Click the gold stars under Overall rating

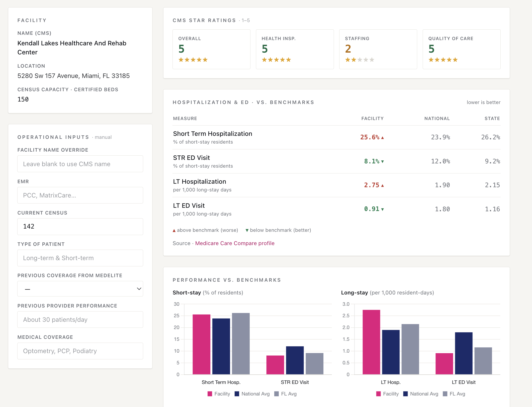(x=193, y=60)
